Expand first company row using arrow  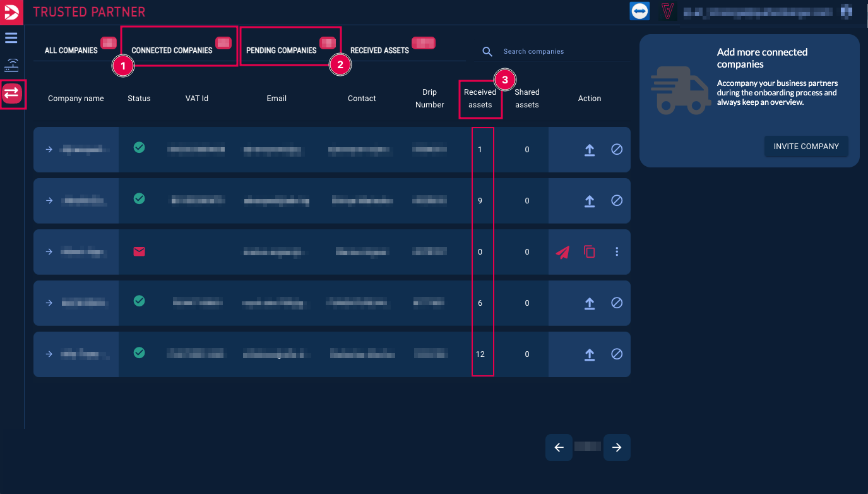49,150
